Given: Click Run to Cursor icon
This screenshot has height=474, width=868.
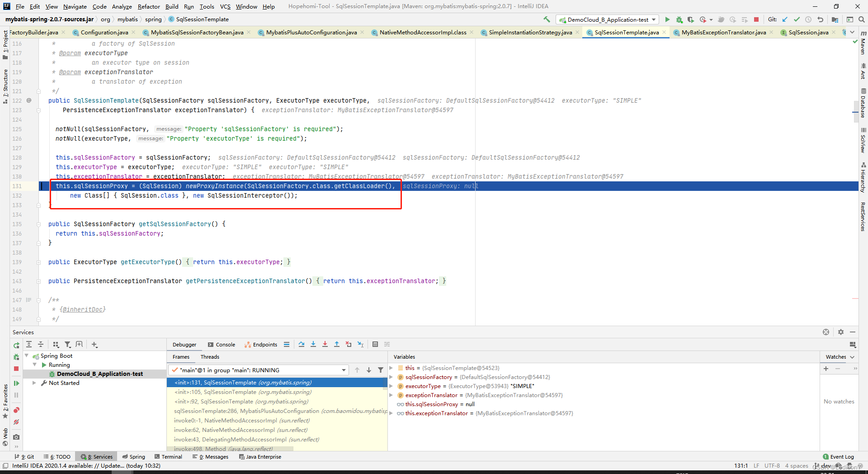Looking at the screenshot, I should click(360, 344).
